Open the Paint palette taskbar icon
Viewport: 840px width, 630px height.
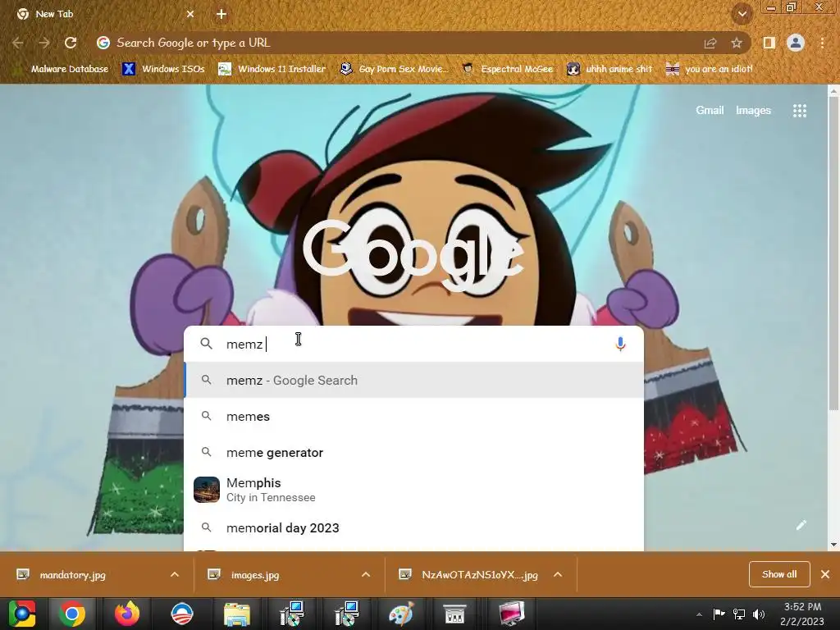coord(401,614)
